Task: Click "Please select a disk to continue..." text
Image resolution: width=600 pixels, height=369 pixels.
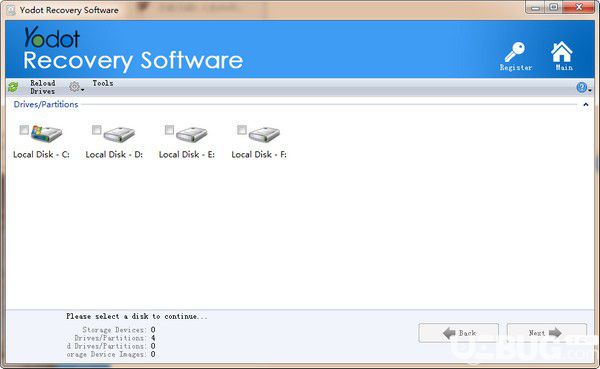Action: click(x=137, y=316)
